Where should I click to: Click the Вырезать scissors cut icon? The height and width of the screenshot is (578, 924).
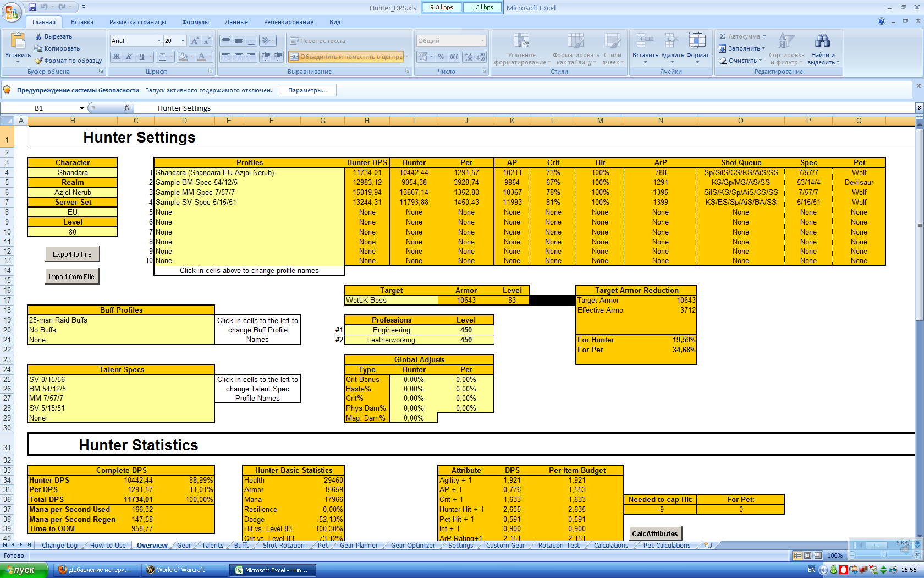click(x=38, y=36)
